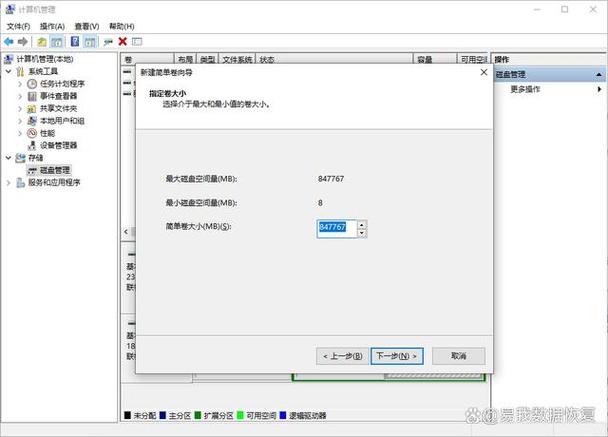Click the bright green 可用空间 legend swatch
Viewport: 608px width, 437px height.
240,415
